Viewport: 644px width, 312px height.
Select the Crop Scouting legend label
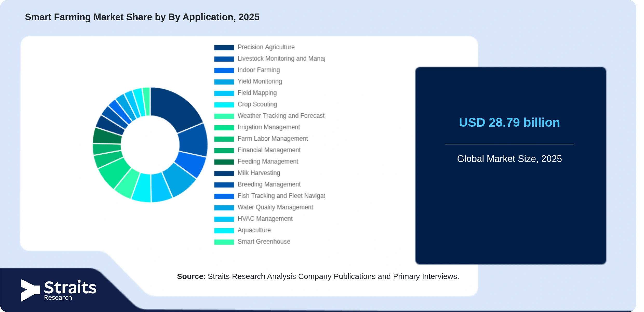point(257,104)
